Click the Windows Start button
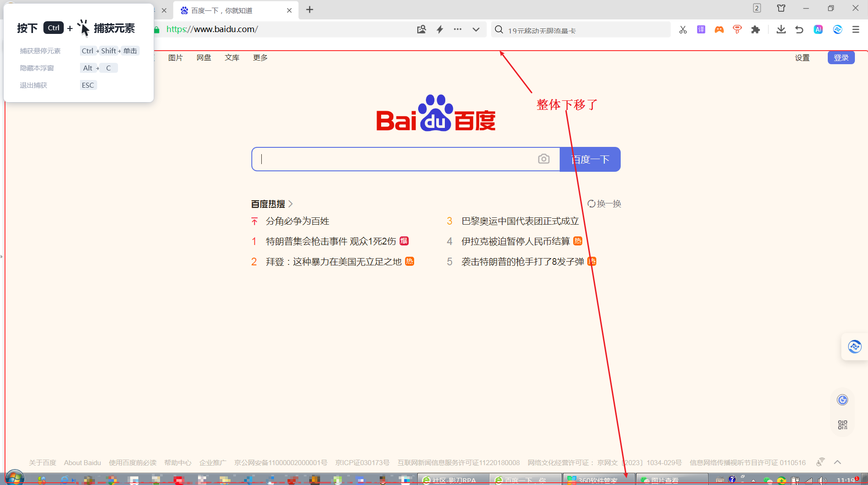 point(14,478)
